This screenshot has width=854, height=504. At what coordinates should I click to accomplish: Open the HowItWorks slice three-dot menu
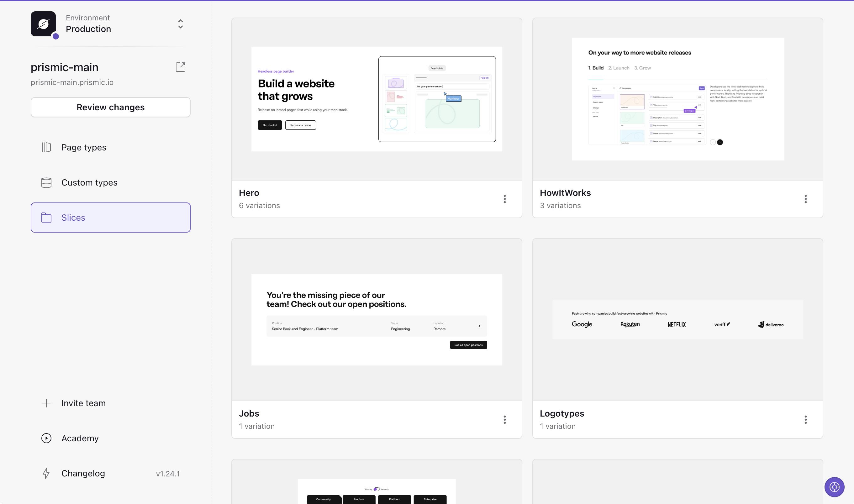tap(805, 199)
